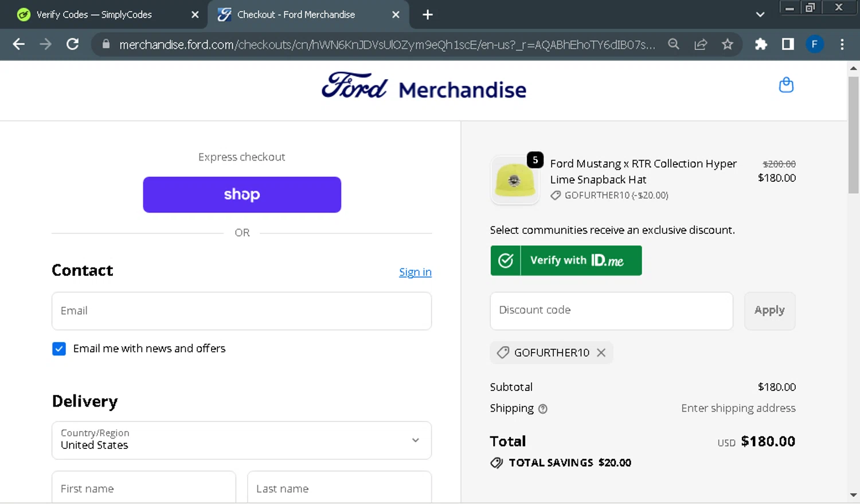Image resolution: width=860 pixels, height=504 pixels.
Task: Pay with the Shop express checkout button
Action: tap(242, 194)
